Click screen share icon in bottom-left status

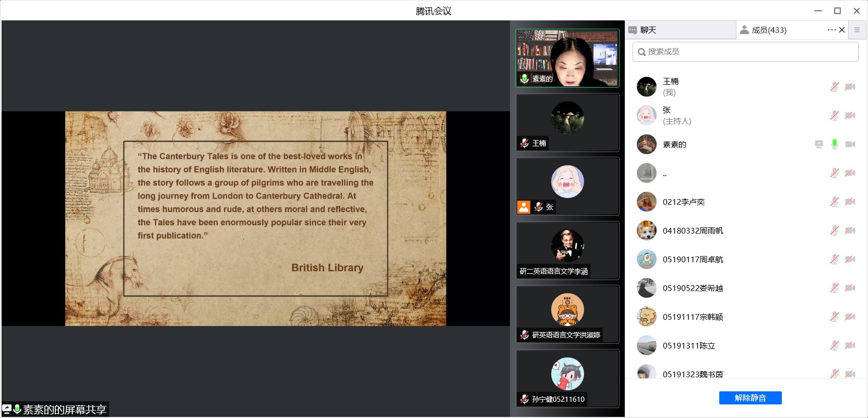coord(7,409)
